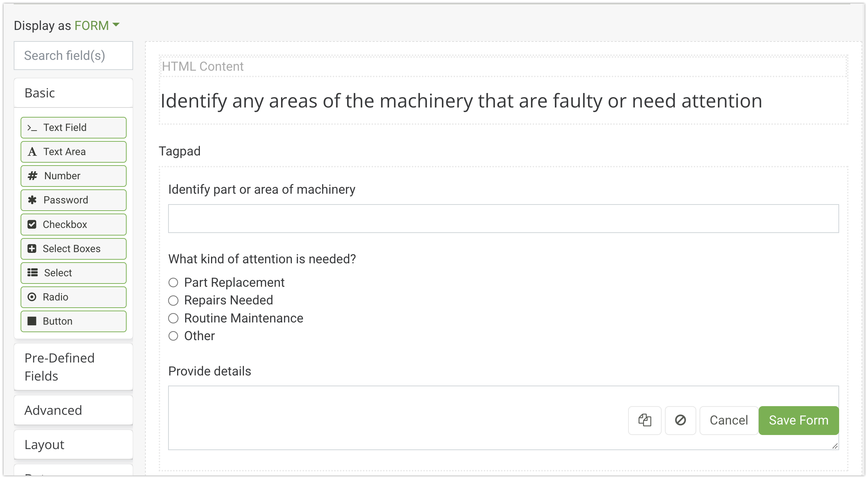
Task: Select the Password field component
Action: (74, 200)
